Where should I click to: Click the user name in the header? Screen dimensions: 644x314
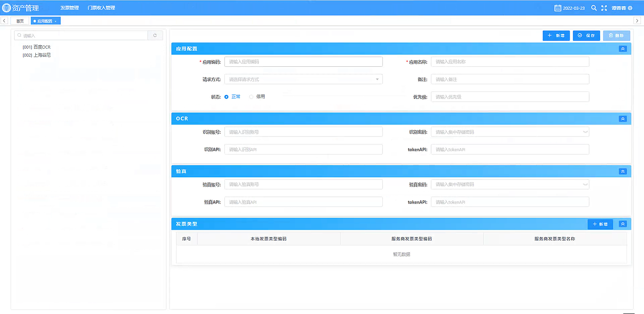(x=619, y=8)
